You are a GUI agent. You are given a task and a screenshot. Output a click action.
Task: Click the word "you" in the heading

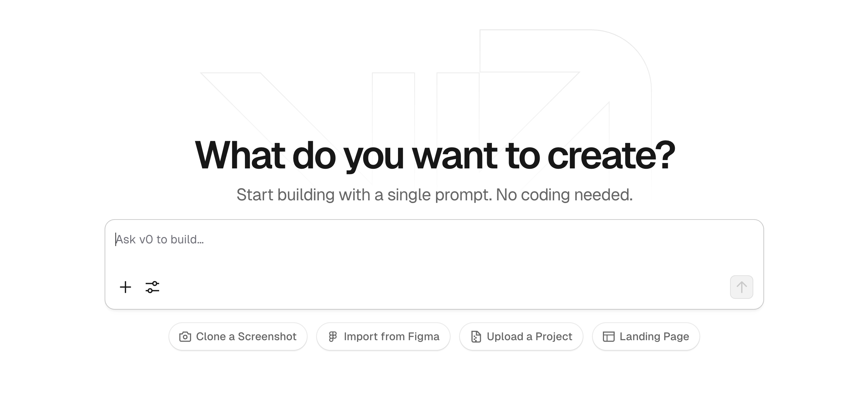tap(373, 156)
